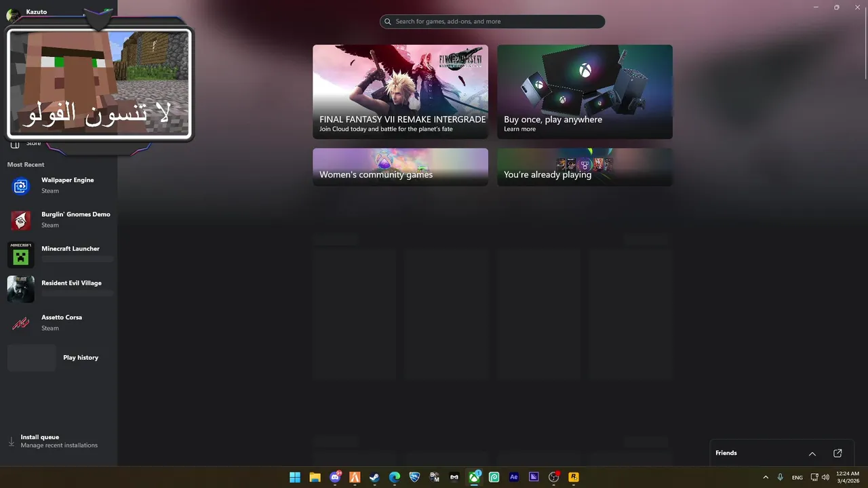
Task: Click the Minecraft villager overlay image
Action: [99, 83]
